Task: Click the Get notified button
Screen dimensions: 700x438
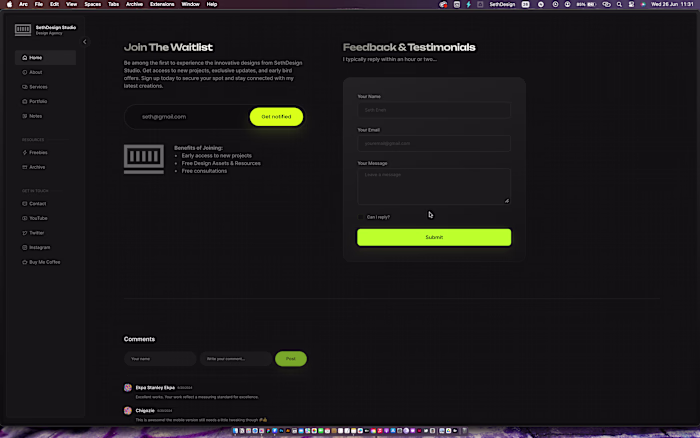Action: (x=276, y=117)
